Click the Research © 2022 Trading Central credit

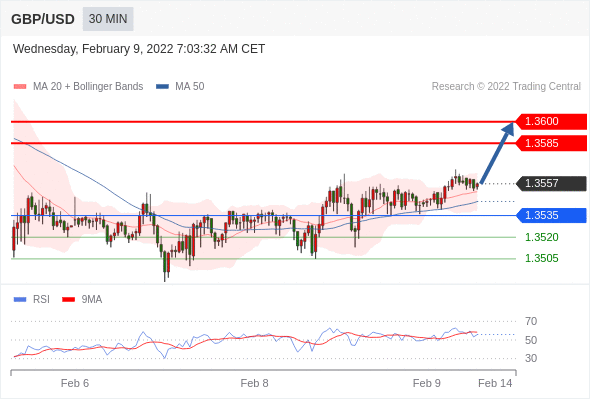pos(506,87)
